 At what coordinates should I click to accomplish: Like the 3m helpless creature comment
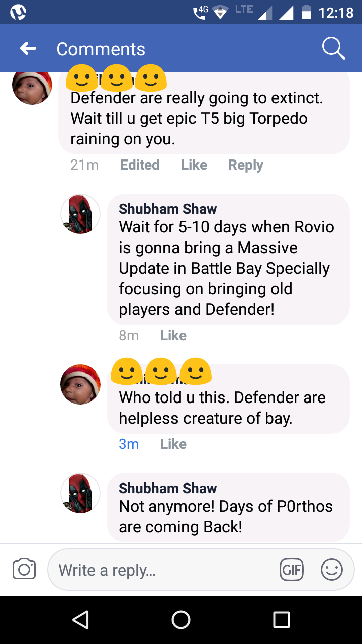click(x=173, y=444)
